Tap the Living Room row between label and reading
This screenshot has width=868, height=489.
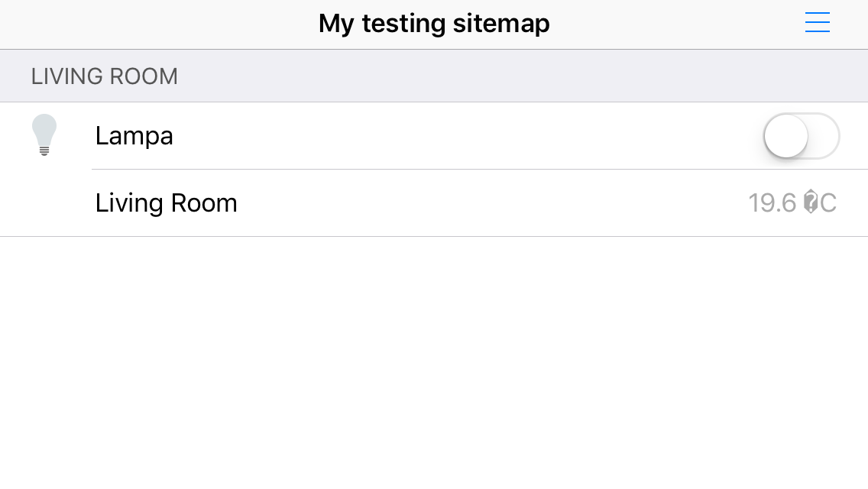(x=493, y=203)
